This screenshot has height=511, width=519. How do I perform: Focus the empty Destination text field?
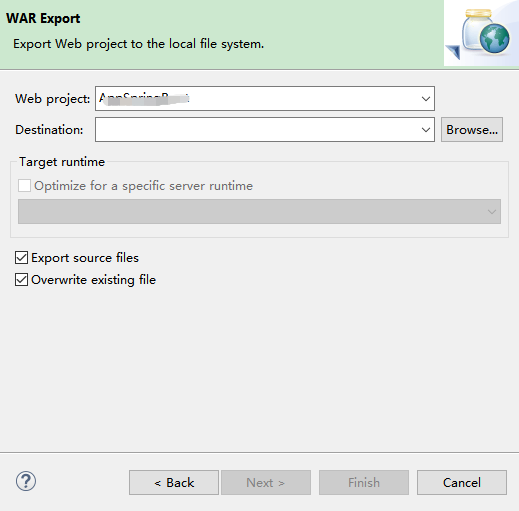coord(258,130)
